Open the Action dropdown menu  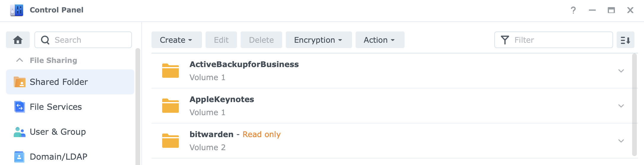380,40
